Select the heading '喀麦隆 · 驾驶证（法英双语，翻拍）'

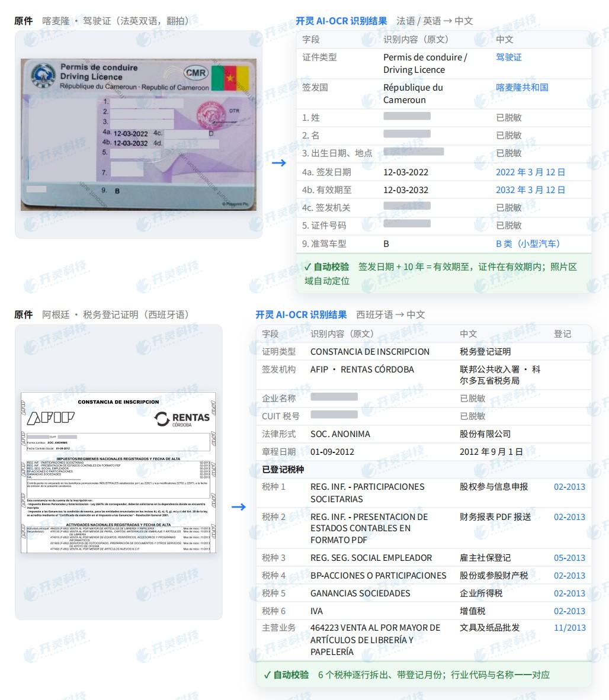click(115, 21)
